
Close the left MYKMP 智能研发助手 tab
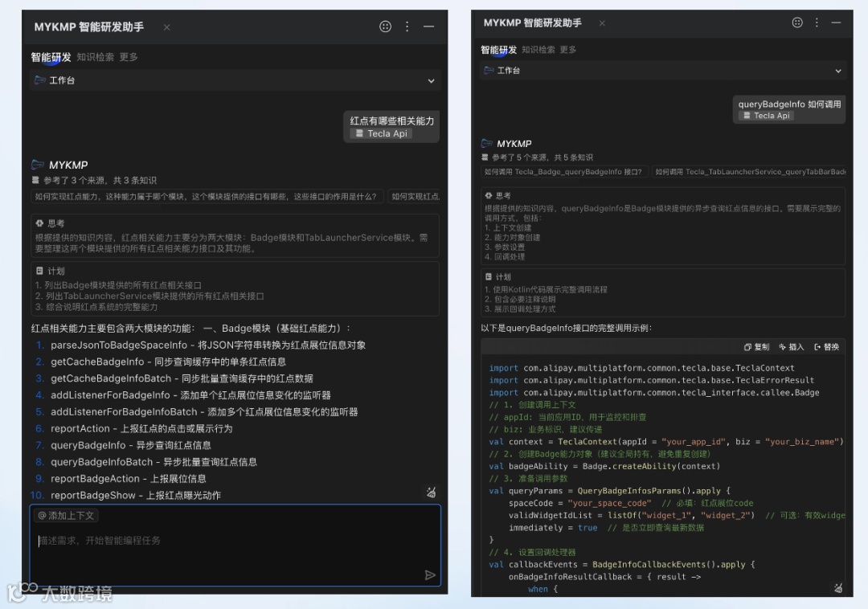[x=166, y=27]
